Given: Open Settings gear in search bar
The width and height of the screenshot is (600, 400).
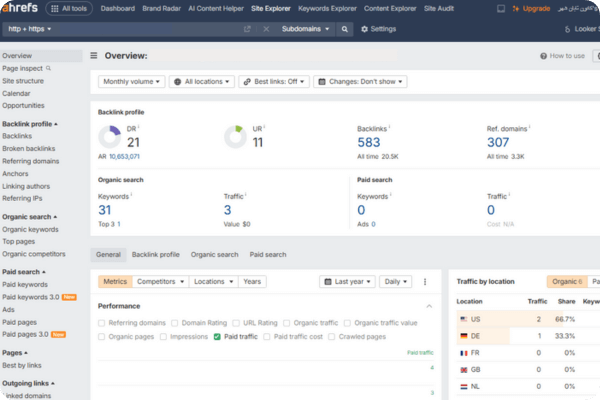Looking at the screenshot, I should tap(378, 29).
